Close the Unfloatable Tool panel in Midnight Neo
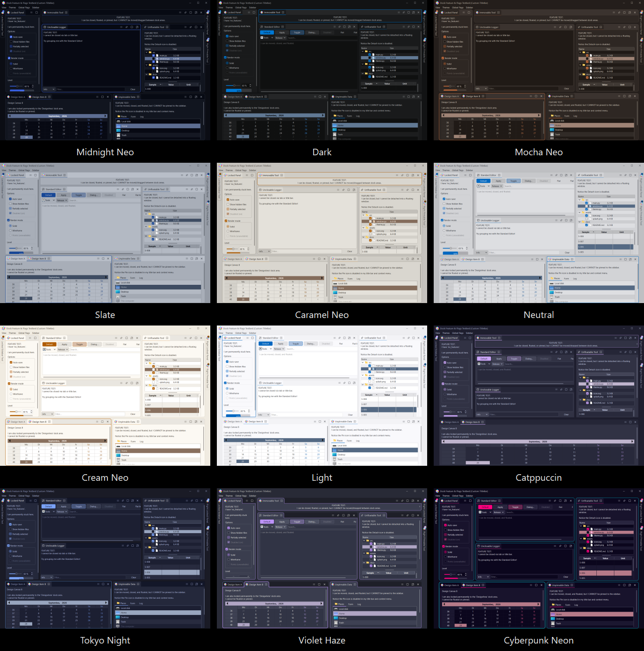This screenshot has width=644, height=651. [x=201, y=27]
